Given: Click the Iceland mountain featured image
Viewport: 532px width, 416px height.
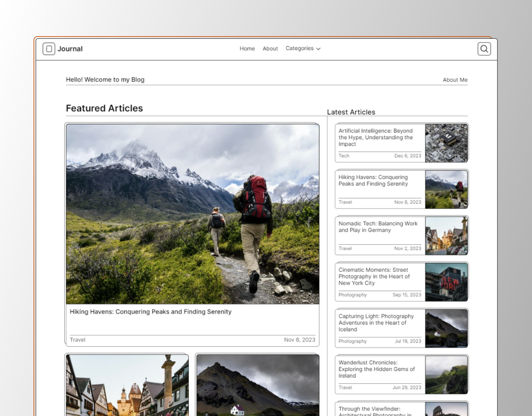Looking at the screenshot, I should tap(257, 385).
